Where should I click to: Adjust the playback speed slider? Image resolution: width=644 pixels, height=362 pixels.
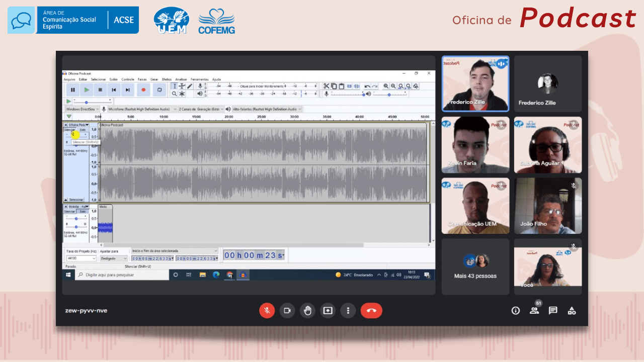93,102
